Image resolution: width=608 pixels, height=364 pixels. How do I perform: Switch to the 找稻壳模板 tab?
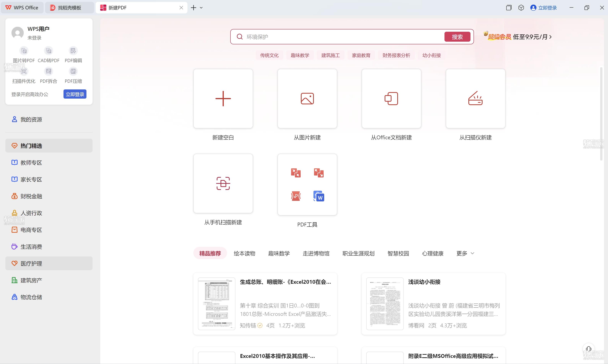tap(69, 8)
